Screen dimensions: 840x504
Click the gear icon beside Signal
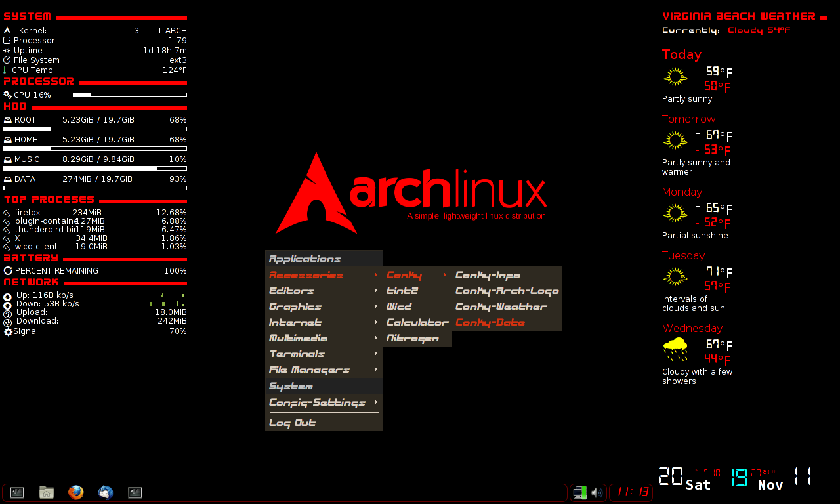pos(8,332)
